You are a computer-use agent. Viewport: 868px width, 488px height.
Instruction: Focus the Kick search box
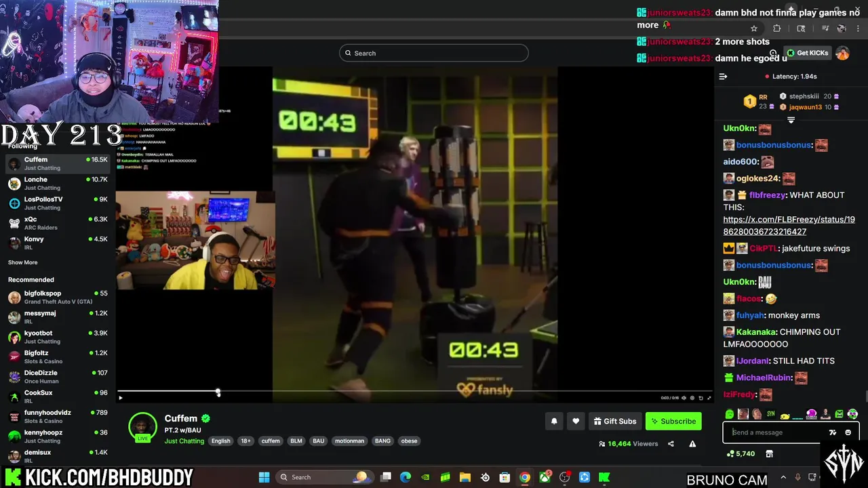[434, 53]
